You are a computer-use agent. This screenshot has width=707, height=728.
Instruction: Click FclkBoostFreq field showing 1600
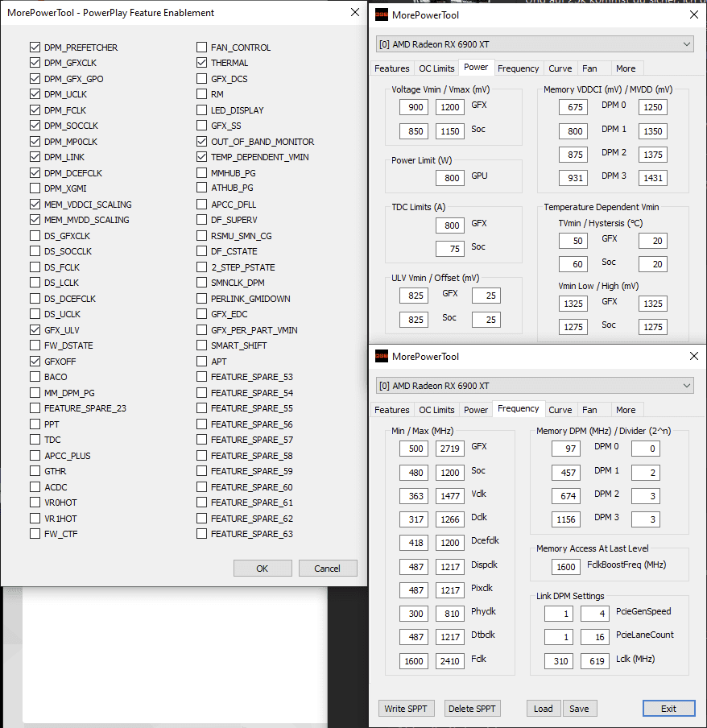(x=566, y=566)
